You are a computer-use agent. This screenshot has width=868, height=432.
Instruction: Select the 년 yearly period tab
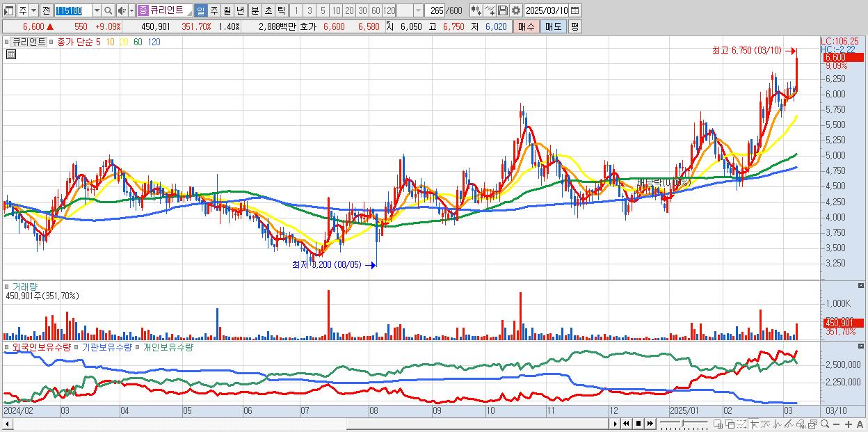[240, 10]
